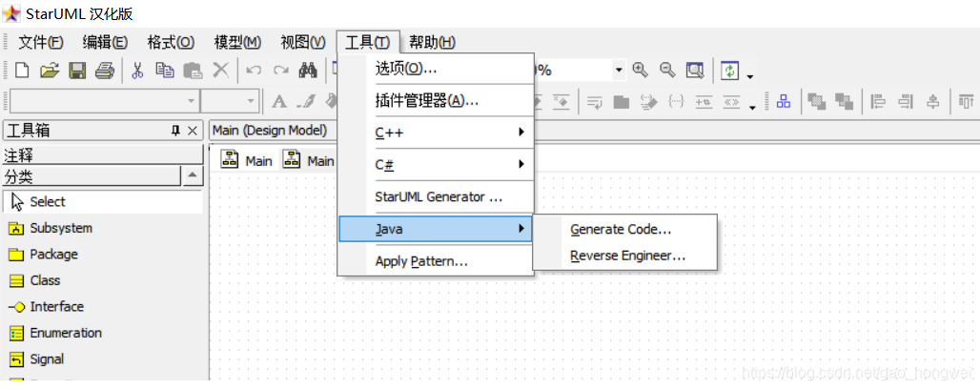Viewport: 980px width, 390px height.
Task: Open 插件管理器(A)... menu entry
Action: (436, 100)
